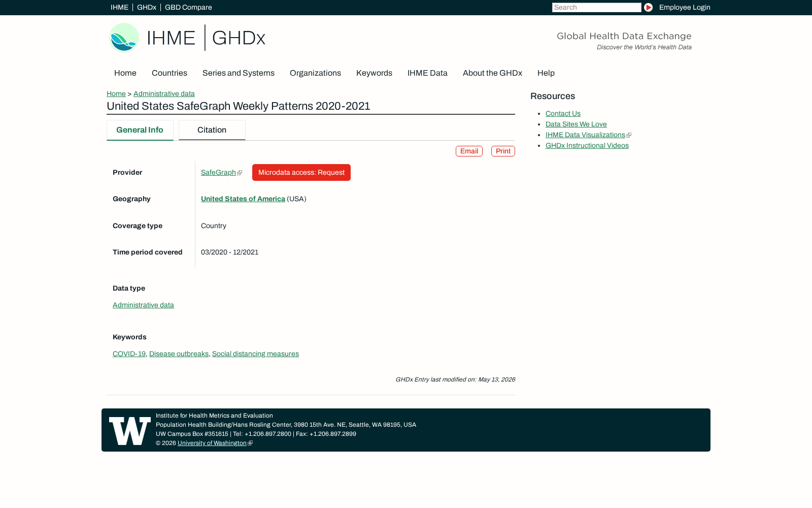Open Disease outbreaks keyword link
The height and width of the screenshot is (508, 812).
(179, 354)
